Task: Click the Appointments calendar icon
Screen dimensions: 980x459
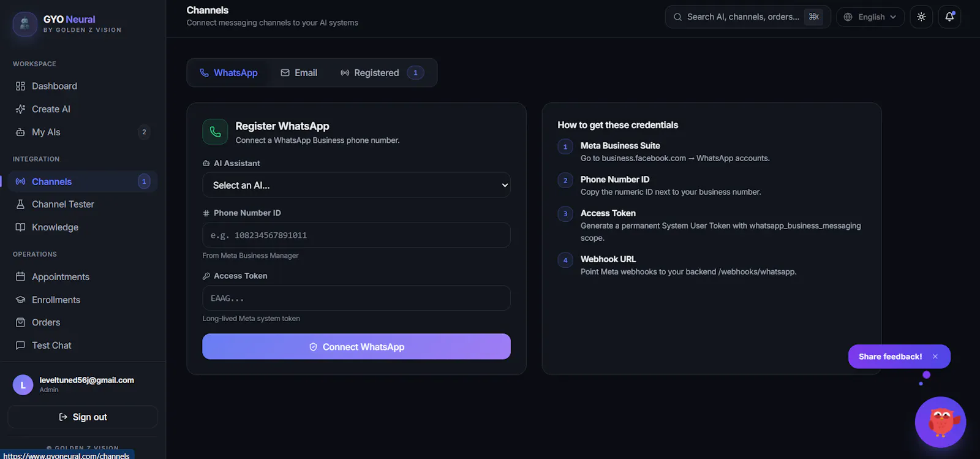Action: (20, 277)
